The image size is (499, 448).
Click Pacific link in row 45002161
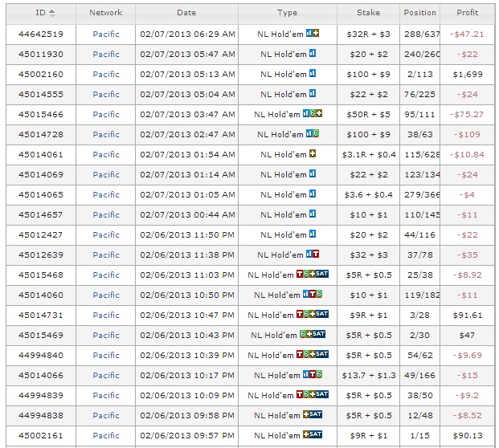pos(106,436)
